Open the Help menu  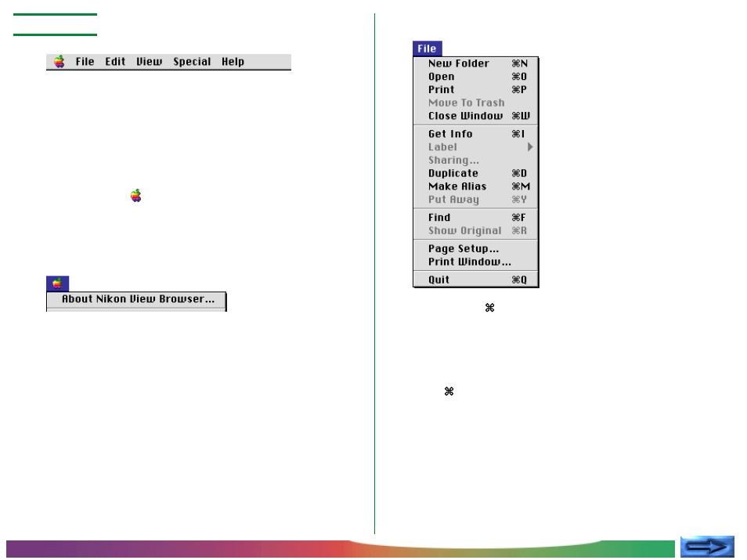click(x=233, y=62)
